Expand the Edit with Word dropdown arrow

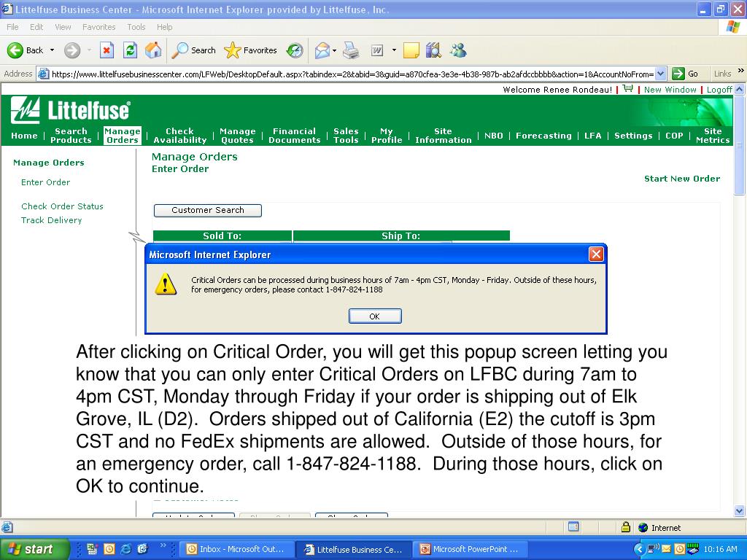(x=394, y=50)
